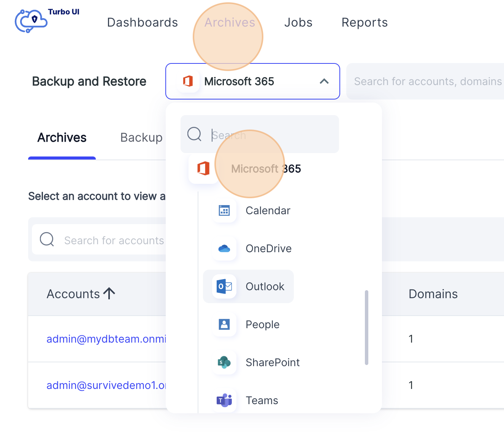Sort the Accounts column
Screen dimensions: 504x433
click(81, 294)
